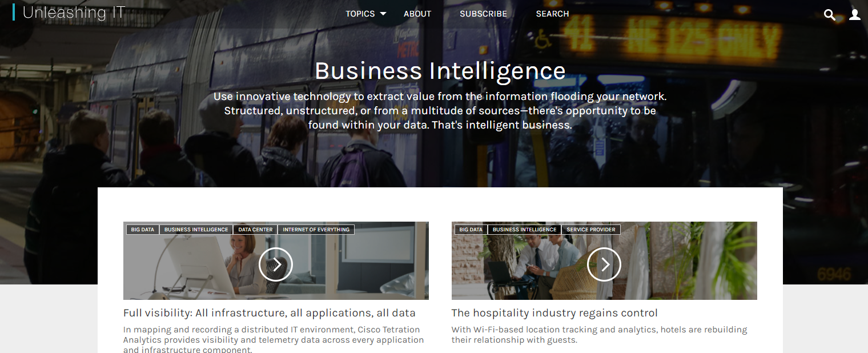The height and width of the screenshot is (353, 868).
Task: Open the hospitality article arrow circle
Action: pos(604,264)
